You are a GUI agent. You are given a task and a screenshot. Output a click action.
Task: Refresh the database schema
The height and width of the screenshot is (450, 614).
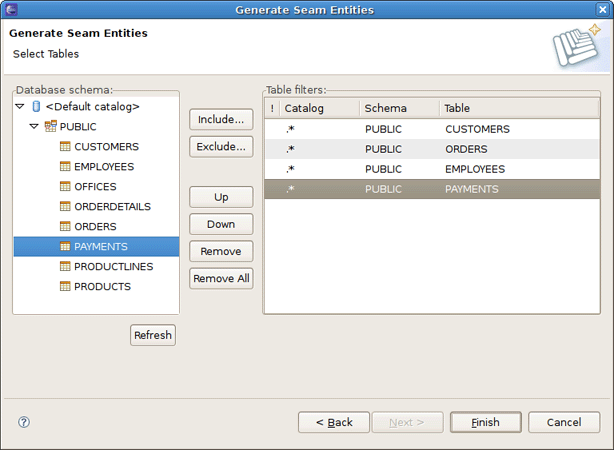[153, 336]
